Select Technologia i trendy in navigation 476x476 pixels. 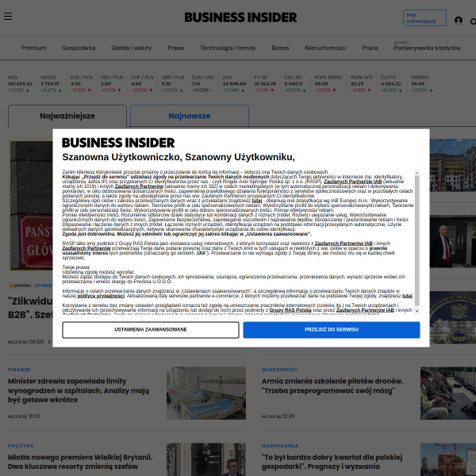tap(228, 48)
